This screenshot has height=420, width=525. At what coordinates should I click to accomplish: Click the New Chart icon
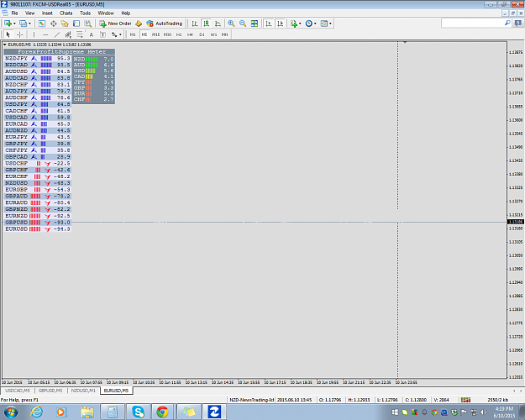(8, 24)
